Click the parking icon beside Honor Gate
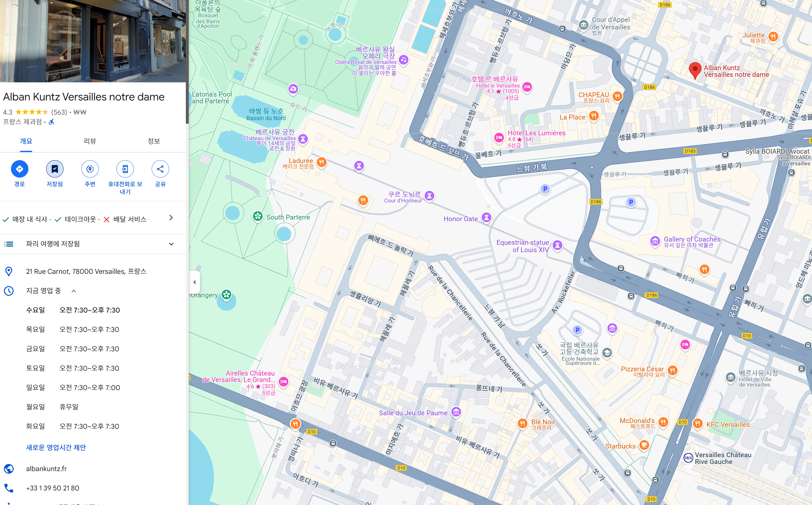This screenshot has height=505, width=812. pos(545,189)
